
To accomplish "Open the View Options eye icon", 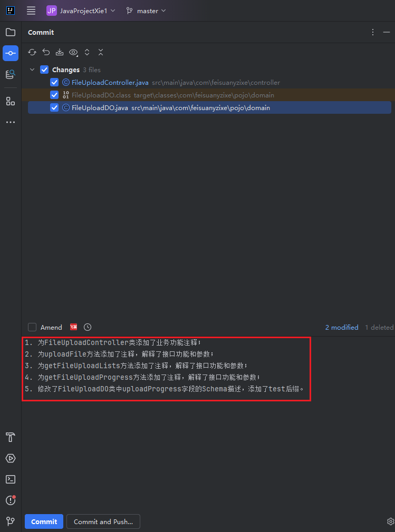I will (x=73, y=52).
